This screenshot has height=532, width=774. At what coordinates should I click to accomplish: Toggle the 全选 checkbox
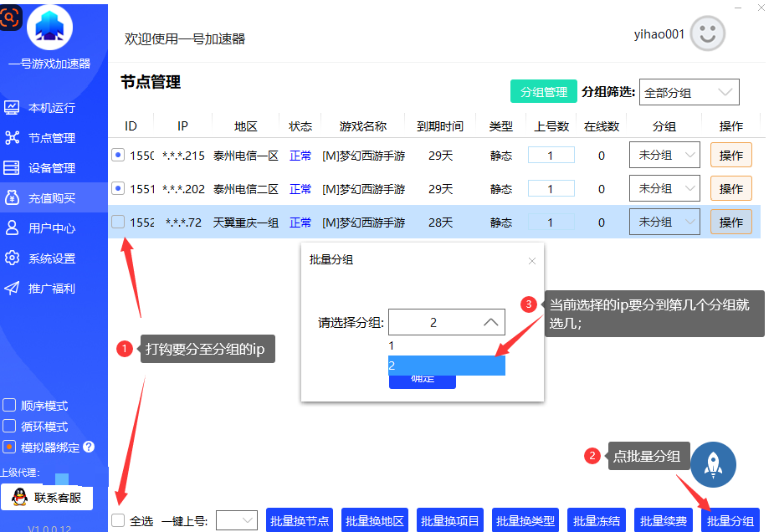coord(118,520)
